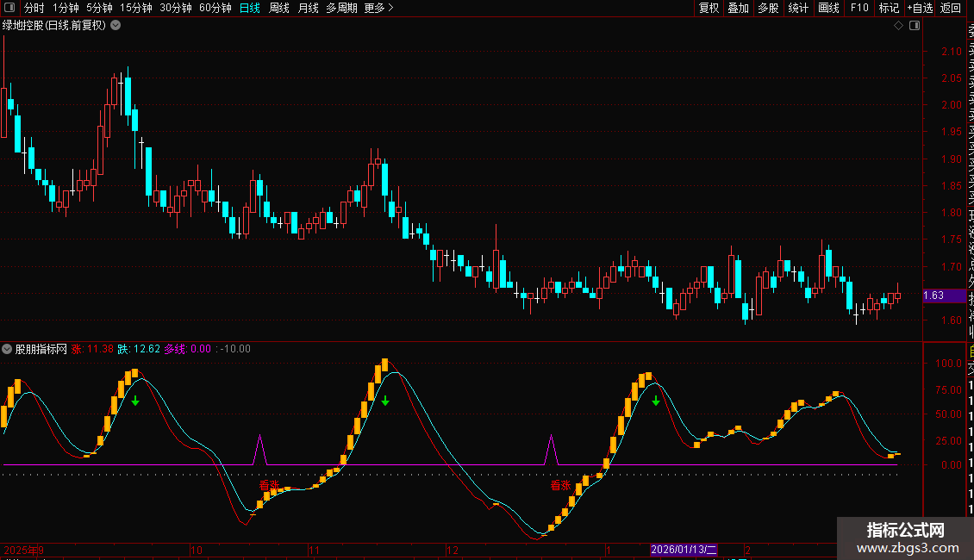Switch to the 分时 intraday view
The width and height of the screenshot is (974, 560).
(x=34, y=9)
